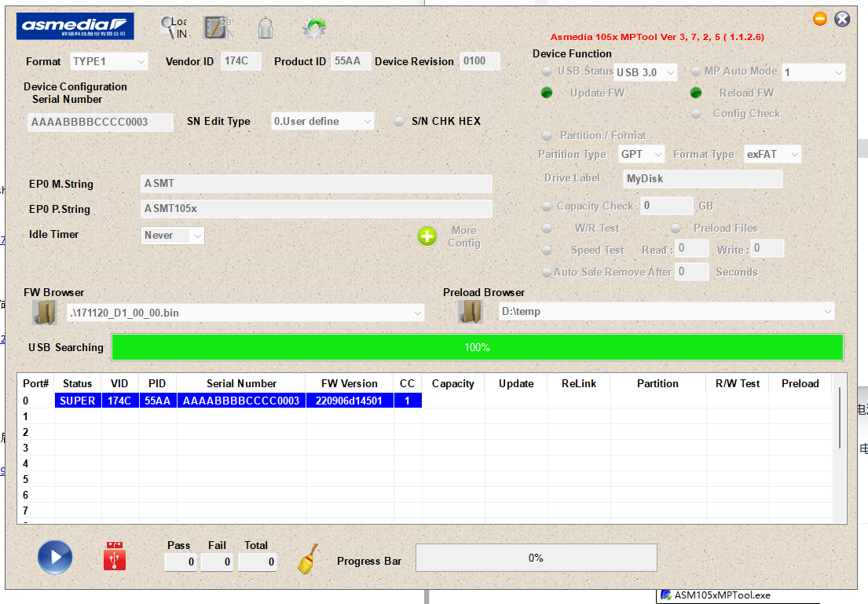This screenshot has height=604, width=868.
Task: Click the padlock lock icon
Action: 266,27
